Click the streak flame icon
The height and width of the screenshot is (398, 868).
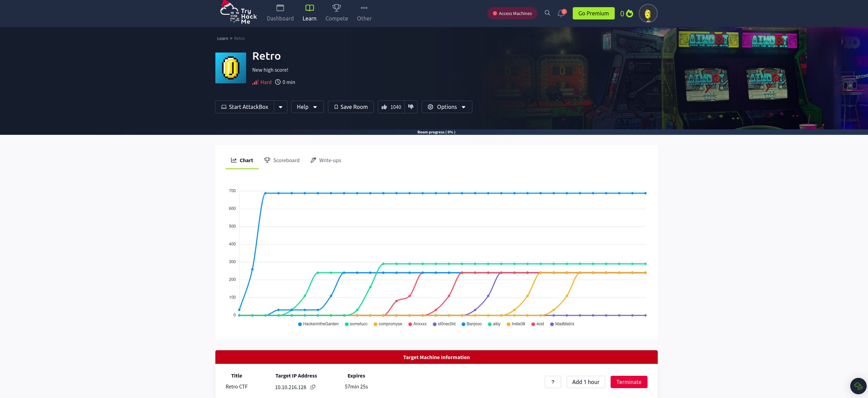click(629, 13)
